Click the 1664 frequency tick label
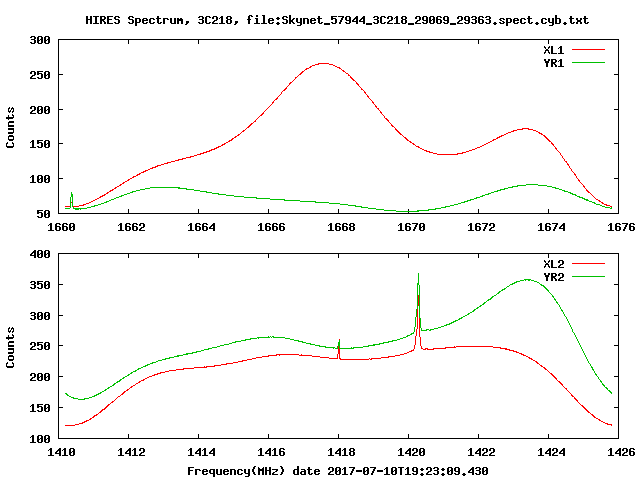This screenshot has width=640, height=480. 201,227
